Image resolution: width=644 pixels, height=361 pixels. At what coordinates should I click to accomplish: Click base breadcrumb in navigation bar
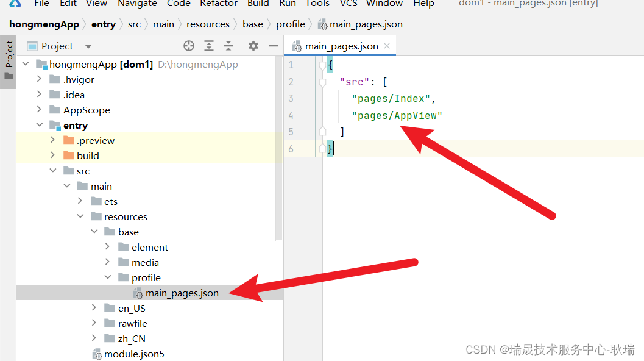click(253, 24)
